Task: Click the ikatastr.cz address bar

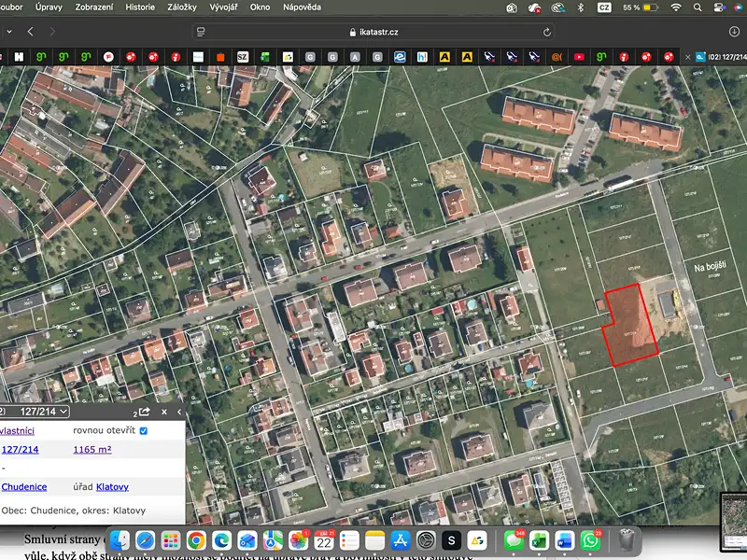Action: pyautogui.click(x=373, y=32)
